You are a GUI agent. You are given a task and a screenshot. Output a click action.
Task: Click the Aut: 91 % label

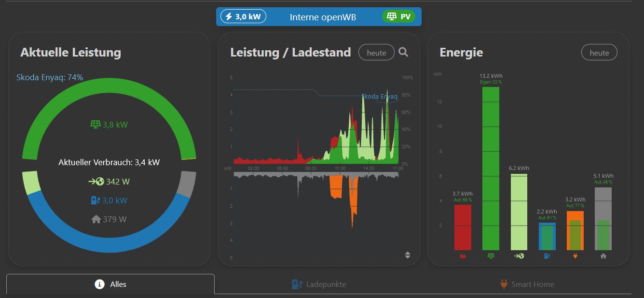(547, 218)
